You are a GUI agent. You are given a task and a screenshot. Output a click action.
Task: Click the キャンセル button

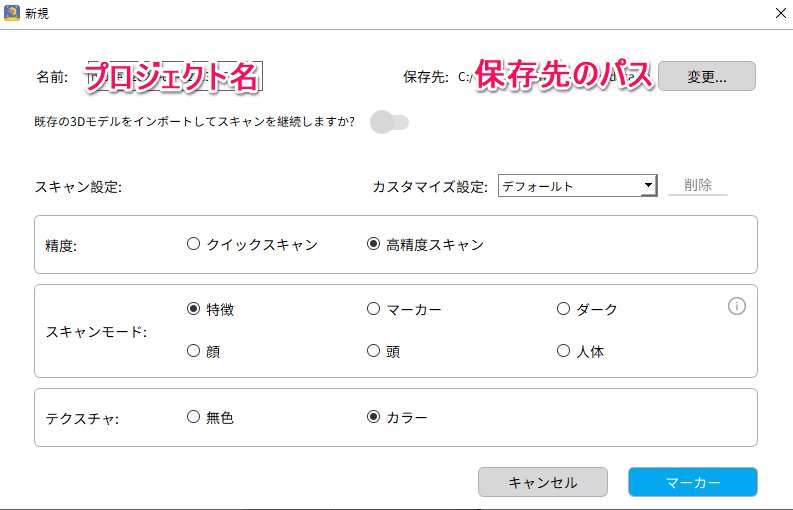543,482
